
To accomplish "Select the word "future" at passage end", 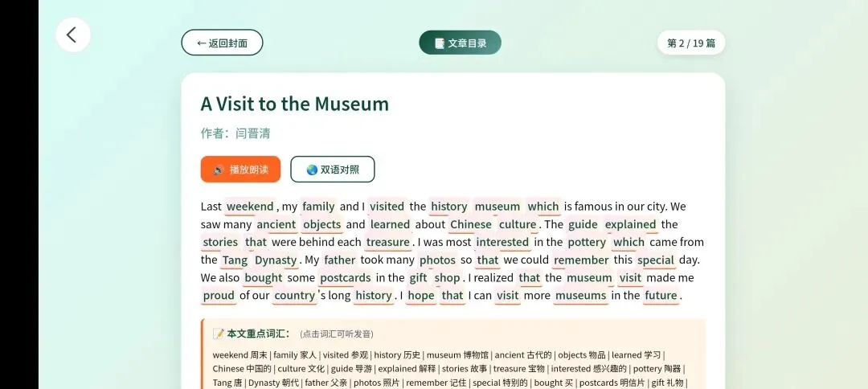I will click(661, 295).
